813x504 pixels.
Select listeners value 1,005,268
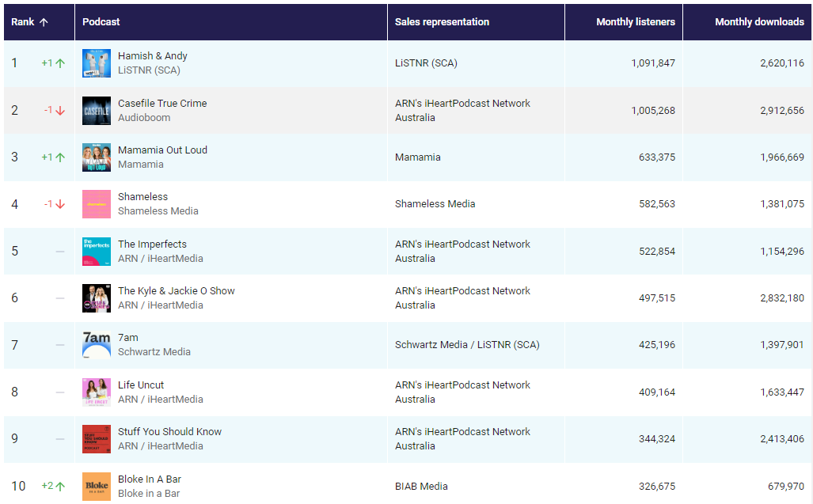tap(653, 110)
